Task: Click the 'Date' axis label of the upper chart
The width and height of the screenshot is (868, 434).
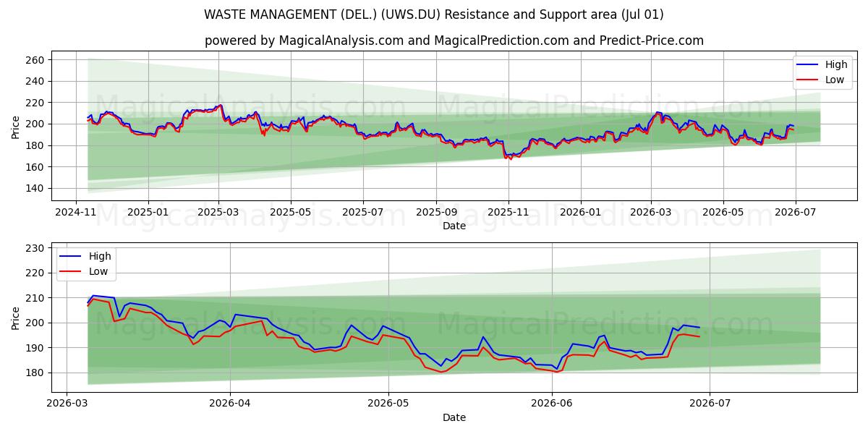Action: tap(454, 226)
